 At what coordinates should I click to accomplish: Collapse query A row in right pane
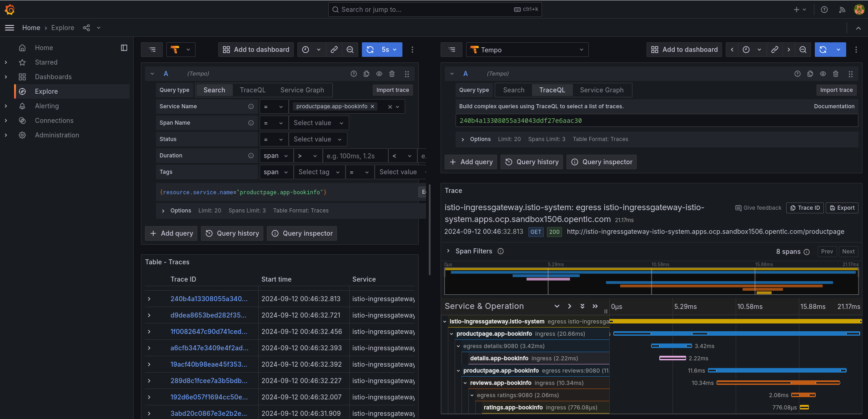click(452, 74)
